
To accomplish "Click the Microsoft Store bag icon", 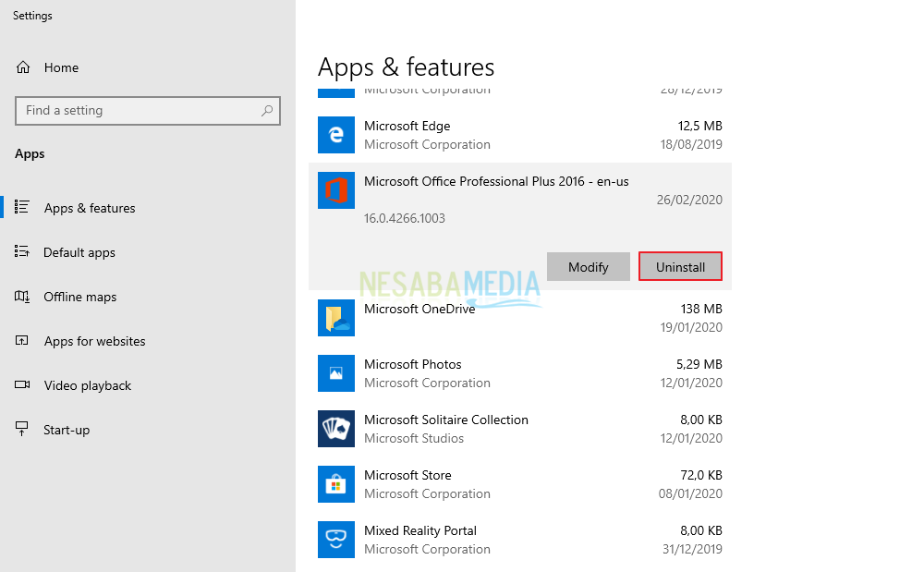I will pyautogui.click(x=335, y=484).
